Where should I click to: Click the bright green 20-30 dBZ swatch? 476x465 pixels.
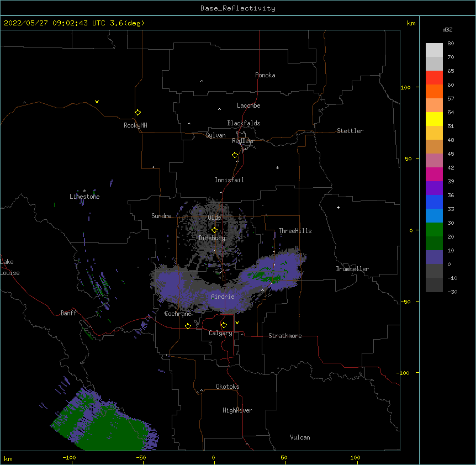(434, 230)
